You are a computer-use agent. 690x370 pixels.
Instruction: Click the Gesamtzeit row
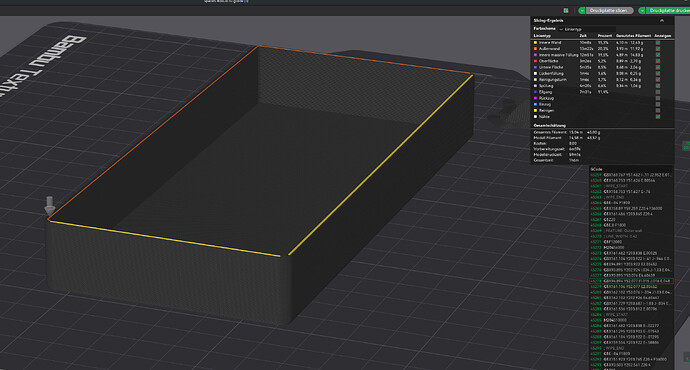pyautogui.click(x=556, y=160)
